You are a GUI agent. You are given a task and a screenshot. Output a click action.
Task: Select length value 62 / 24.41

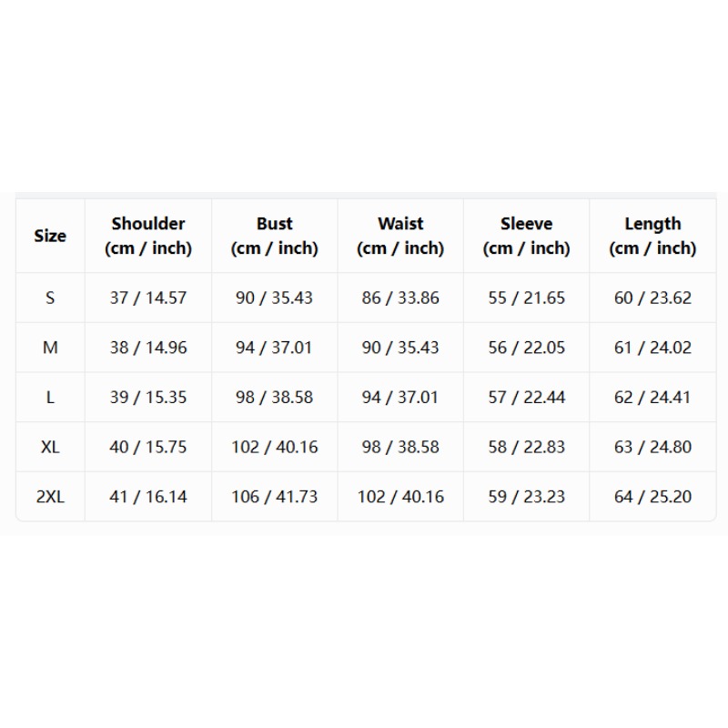652,397
